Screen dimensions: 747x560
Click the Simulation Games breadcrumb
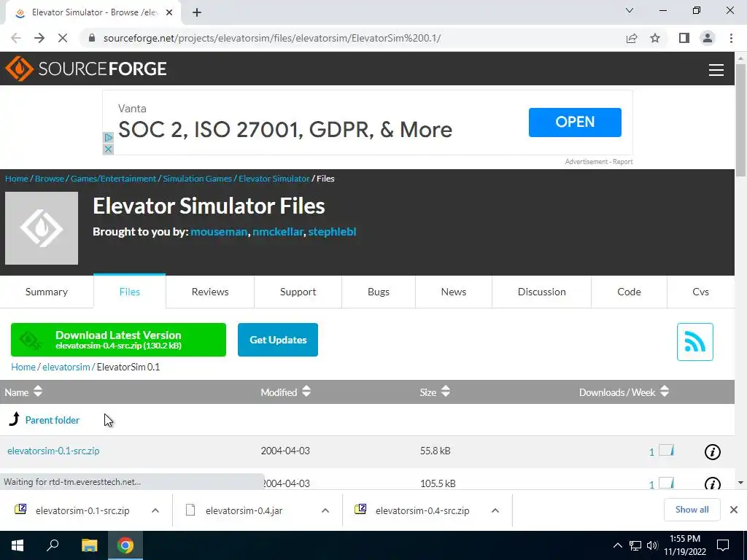[x=197, y=179]
